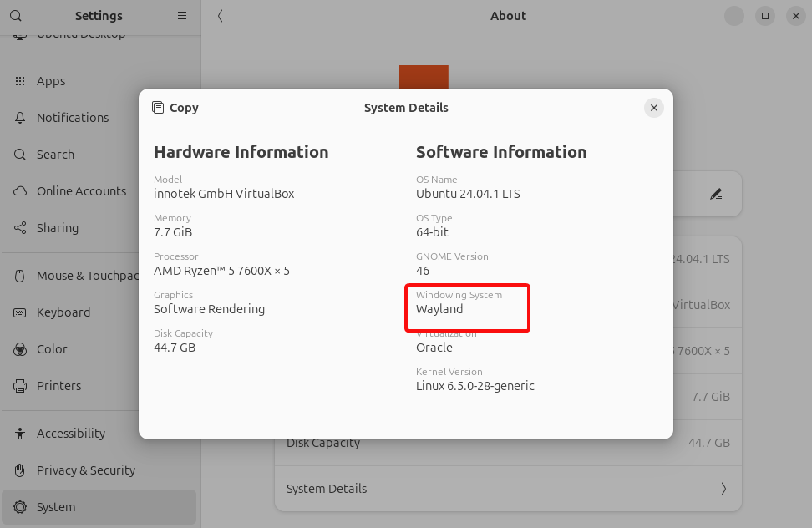The width and height of the screenshot is (812, 528).
Task: Click the device name edit pencil icon
Action: point(716,194)
